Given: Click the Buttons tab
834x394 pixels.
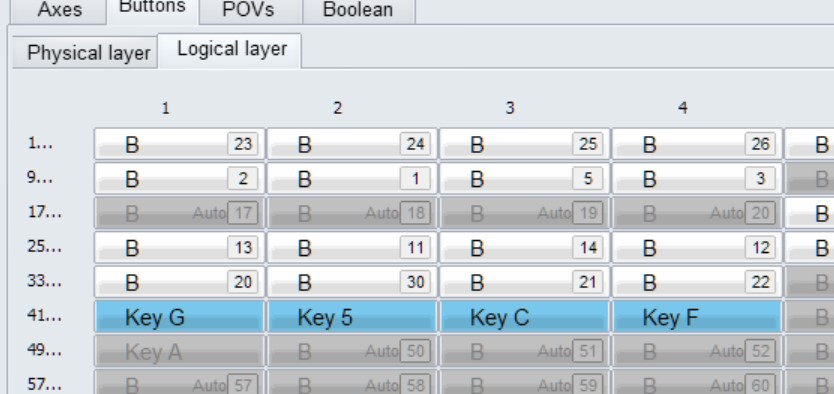Looking at the screenshot, I should [153, 7].
